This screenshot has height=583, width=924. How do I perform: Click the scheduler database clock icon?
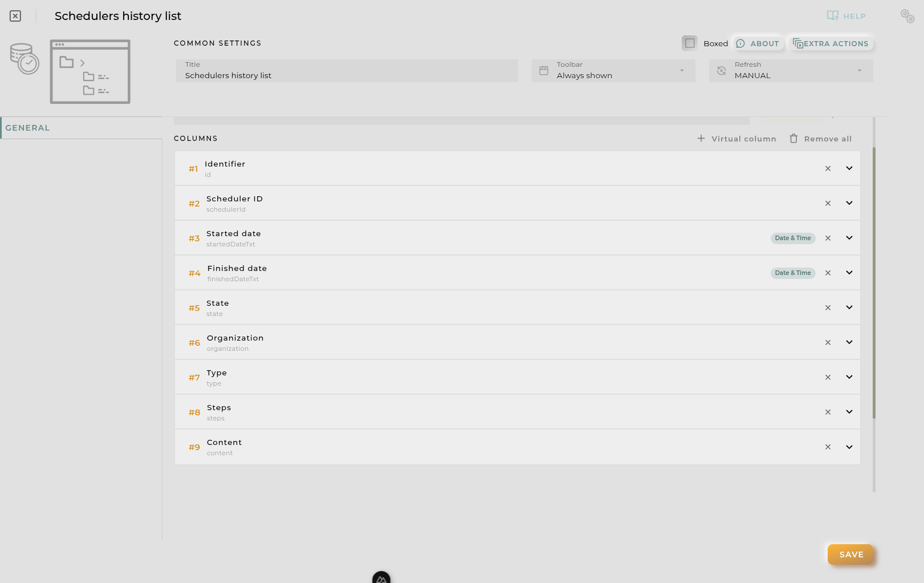click(25, 59)
